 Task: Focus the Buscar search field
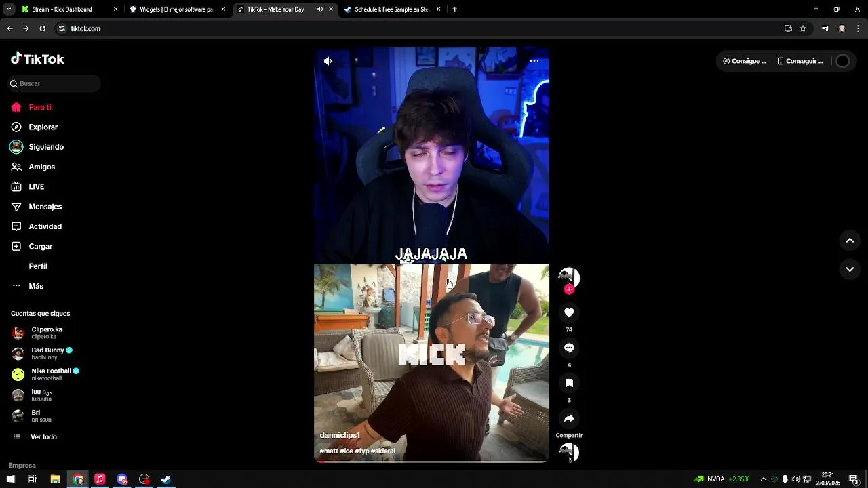54,83
